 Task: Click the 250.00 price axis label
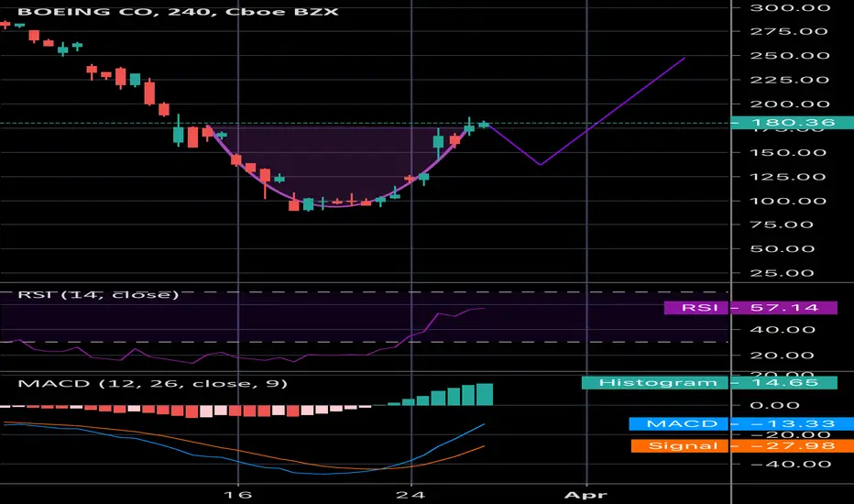[x=790, y=56]
